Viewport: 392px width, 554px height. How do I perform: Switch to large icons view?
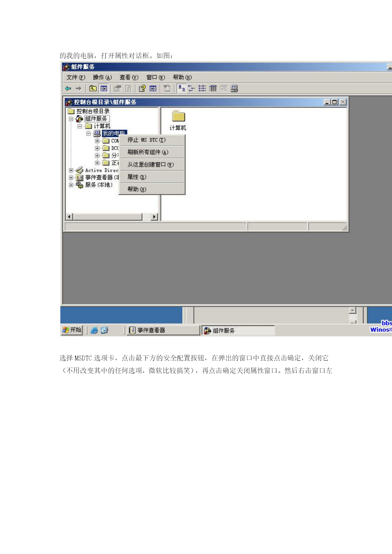pyautogui.click(x=181, y=89)
